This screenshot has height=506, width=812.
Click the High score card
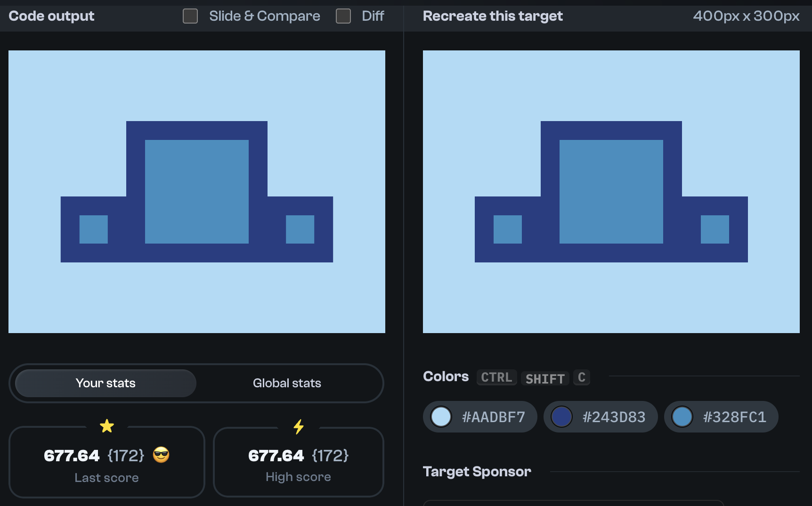[299, 463]
